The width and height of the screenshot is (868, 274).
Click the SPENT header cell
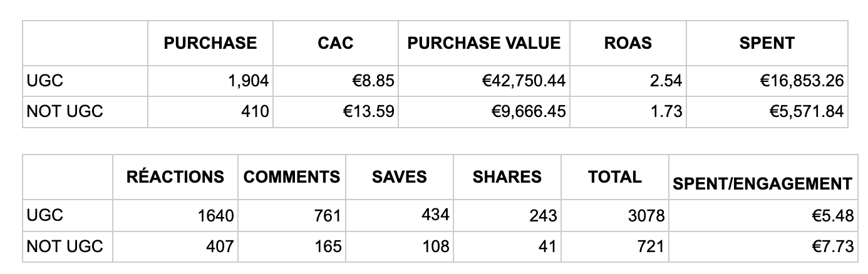[x=767, y=43]
